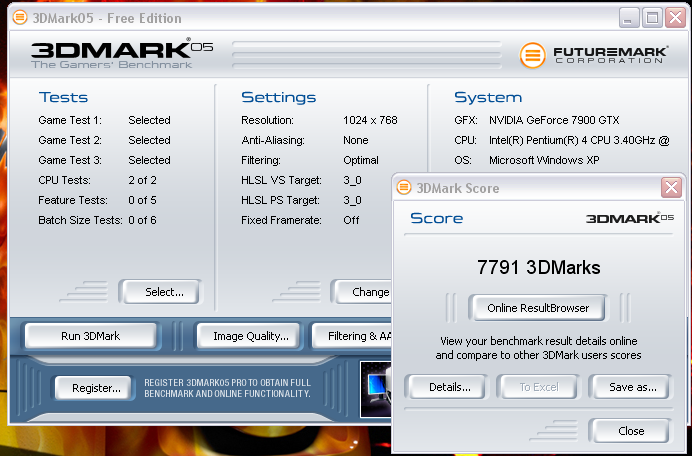Click the "Anti-Aliasing:" label
This screenshot has height=456, width=692.
[273, 140]
